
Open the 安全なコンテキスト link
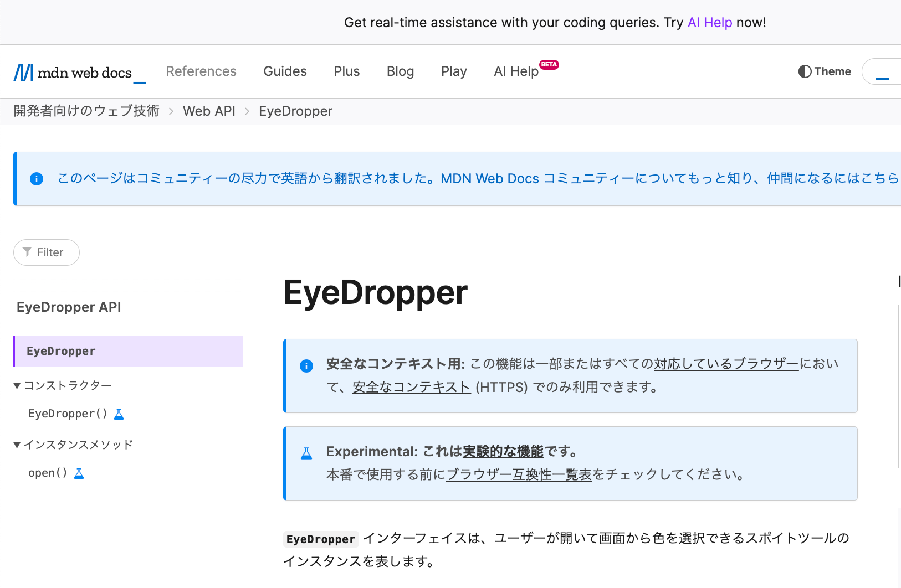[411, 387]
